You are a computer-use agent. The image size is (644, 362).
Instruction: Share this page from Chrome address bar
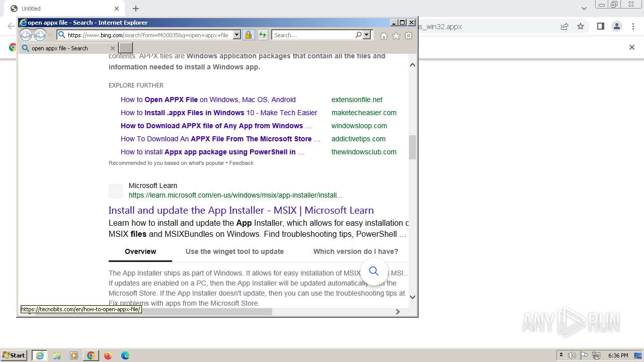[x=565, y=27]
